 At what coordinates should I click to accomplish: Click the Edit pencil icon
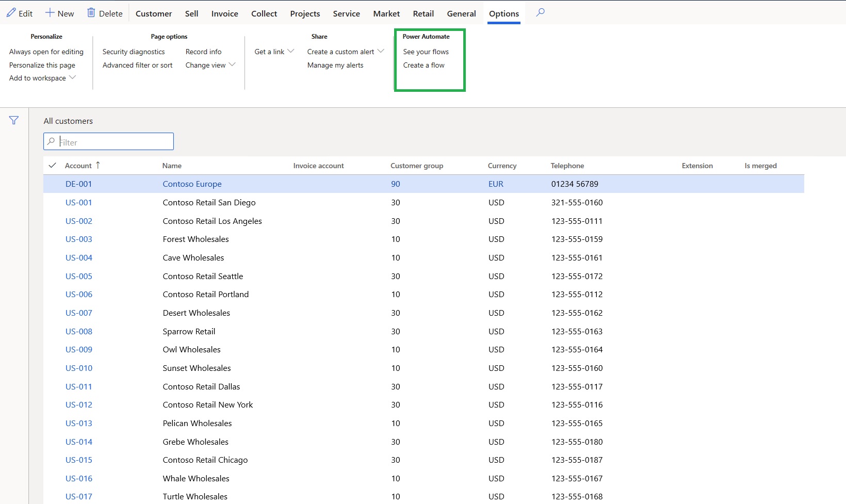(x=11, y=13)
